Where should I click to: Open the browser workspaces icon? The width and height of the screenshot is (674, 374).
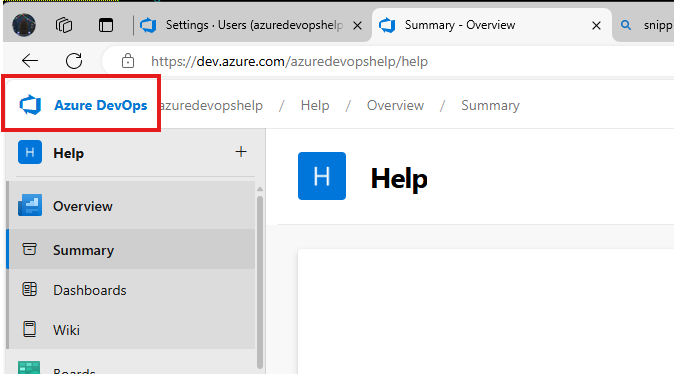point(64,25)
